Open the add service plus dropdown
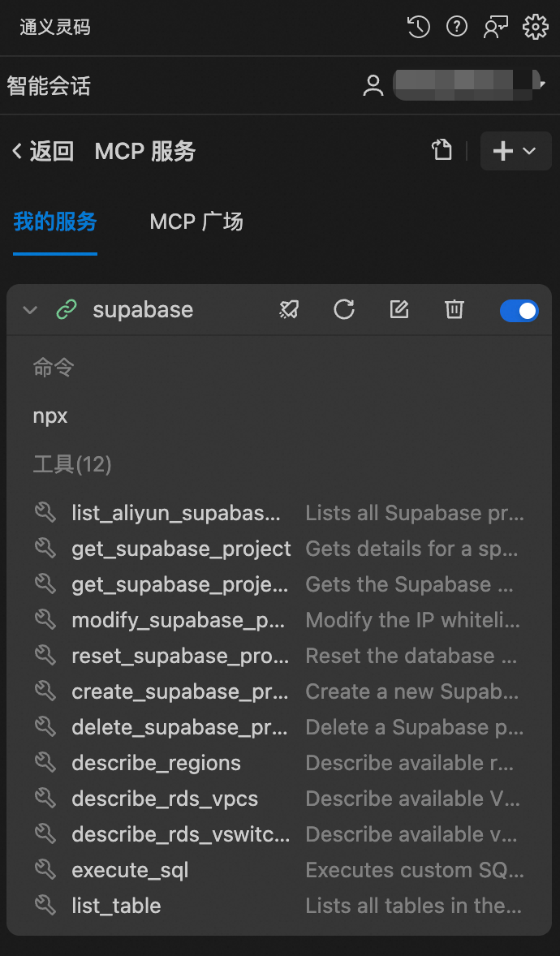Screen dimensions: 560x956 point(515,151)
